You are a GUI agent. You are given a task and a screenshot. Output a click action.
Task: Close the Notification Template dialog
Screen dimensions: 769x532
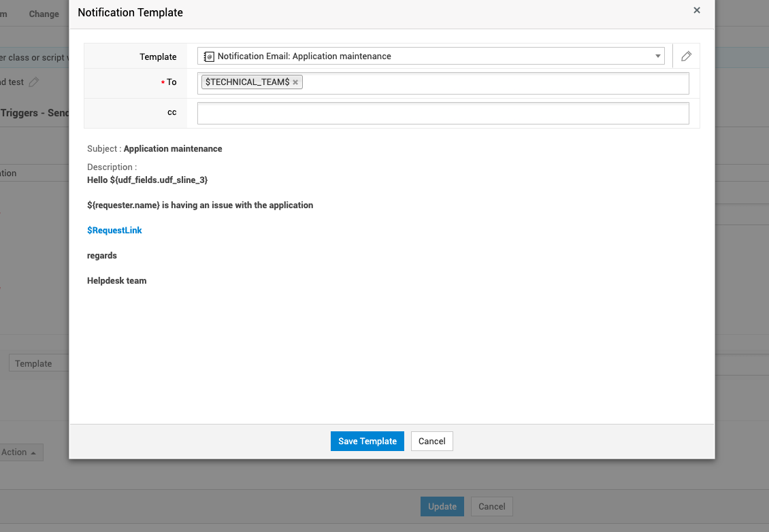tap(696, 10)
